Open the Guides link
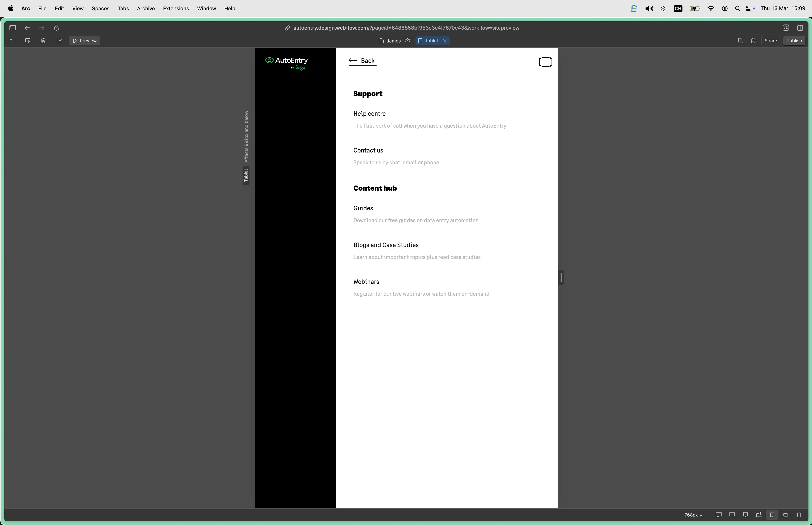Viewport: 812px width, 525px height. (363, 208)
